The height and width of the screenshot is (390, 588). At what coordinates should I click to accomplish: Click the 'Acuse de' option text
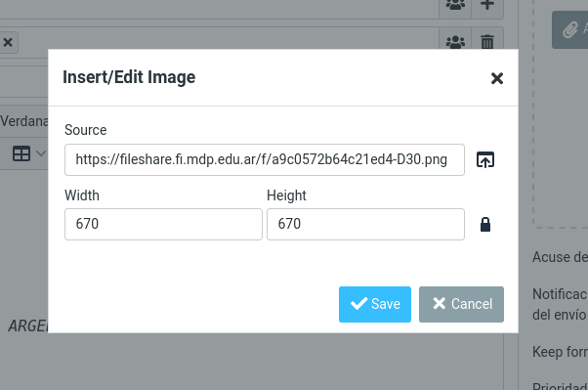560,257
